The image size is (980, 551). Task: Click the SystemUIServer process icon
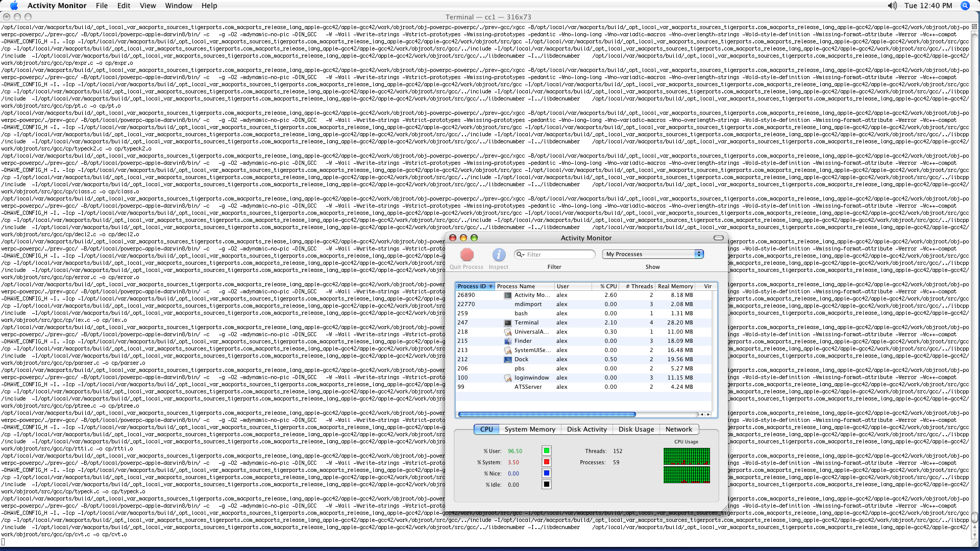[508, 350]
